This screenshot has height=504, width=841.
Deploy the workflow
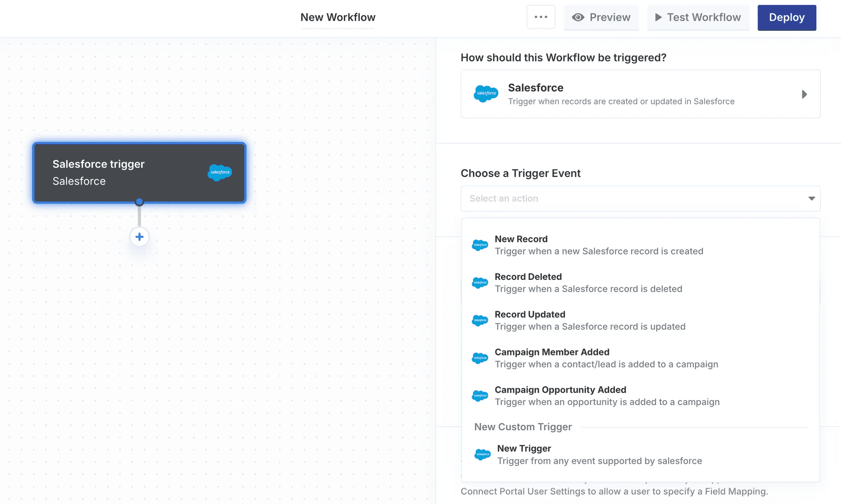pyautogui.click(x=786, y=17)
